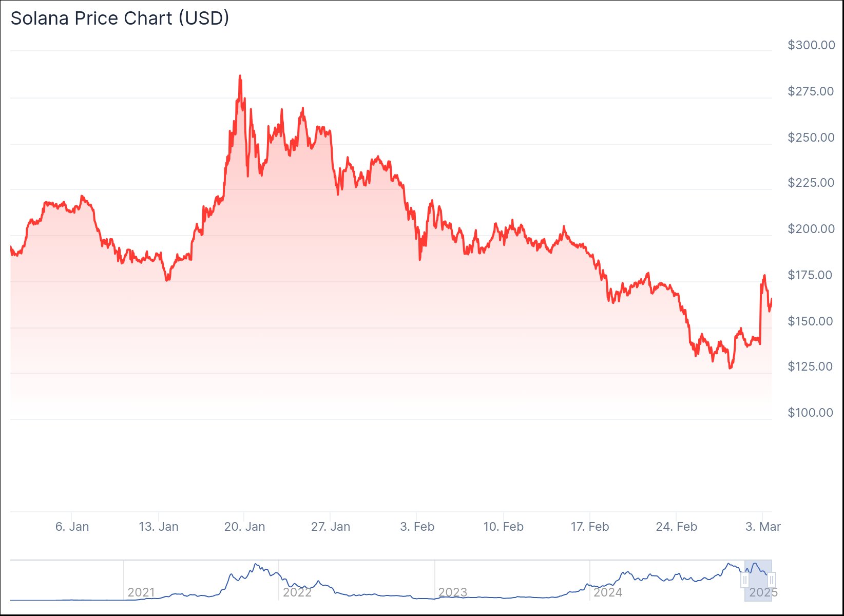Click the 2021 label in the navigator
Screen dimensions: 844x616
[x=141, y=592]
